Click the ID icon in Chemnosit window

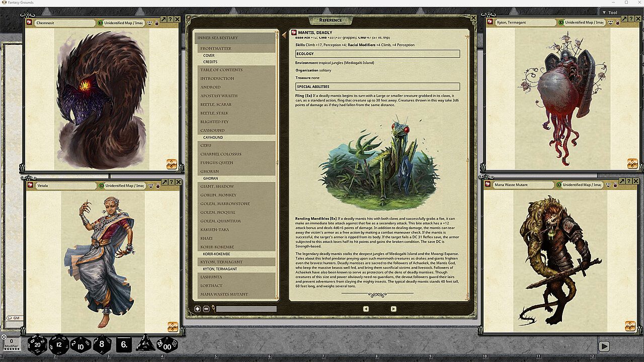coord(100,23)
